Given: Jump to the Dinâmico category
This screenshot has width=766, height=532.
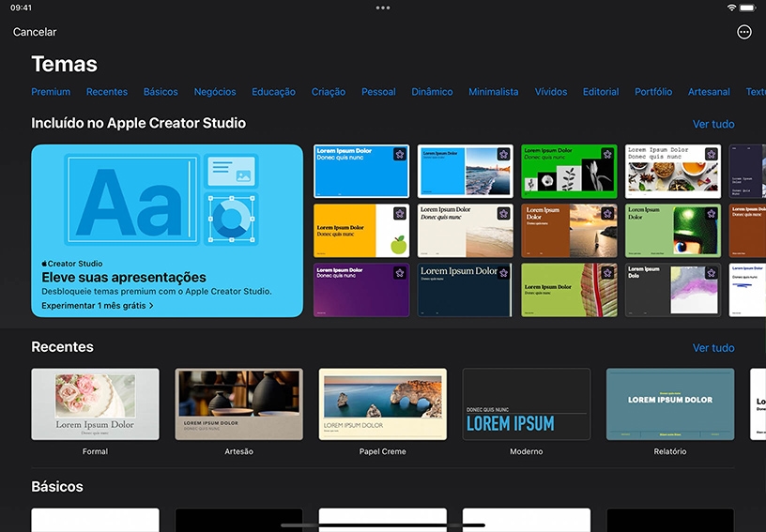Looking at the screenshot, I should (432, 92).
